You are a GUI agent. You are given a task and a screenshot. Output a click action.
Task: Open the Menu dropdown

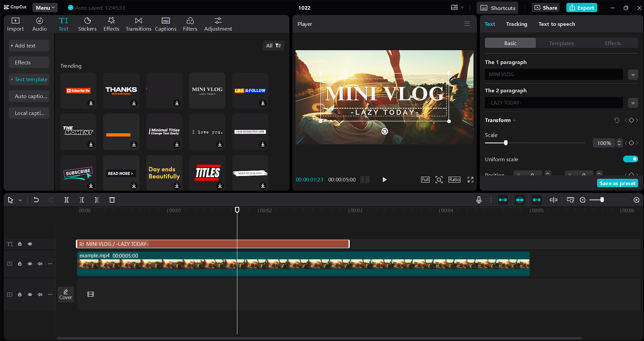[45, 8]
